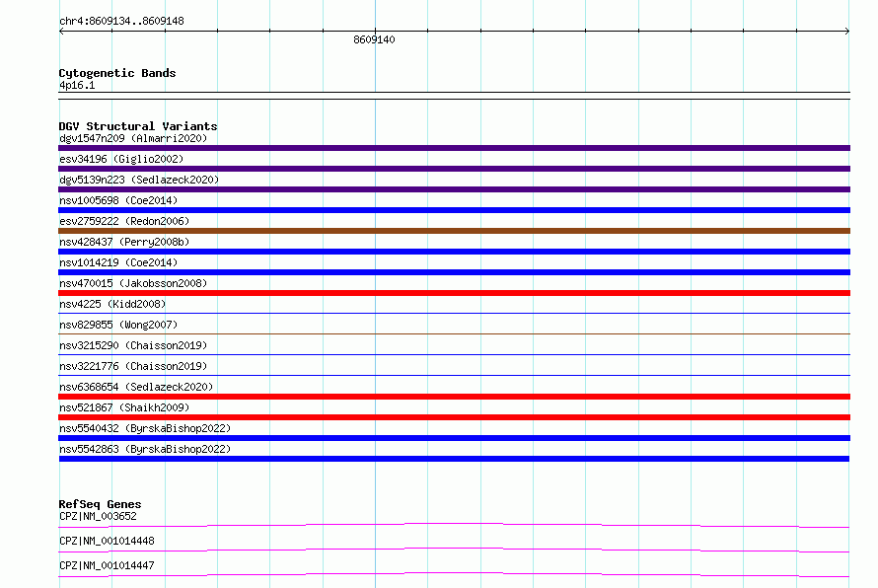Select the CPZ|NM_001014448 transcript label
Image resolution: width=878 pixels, height=588 pixels.
pyautogui.click(x=107, y=541)
